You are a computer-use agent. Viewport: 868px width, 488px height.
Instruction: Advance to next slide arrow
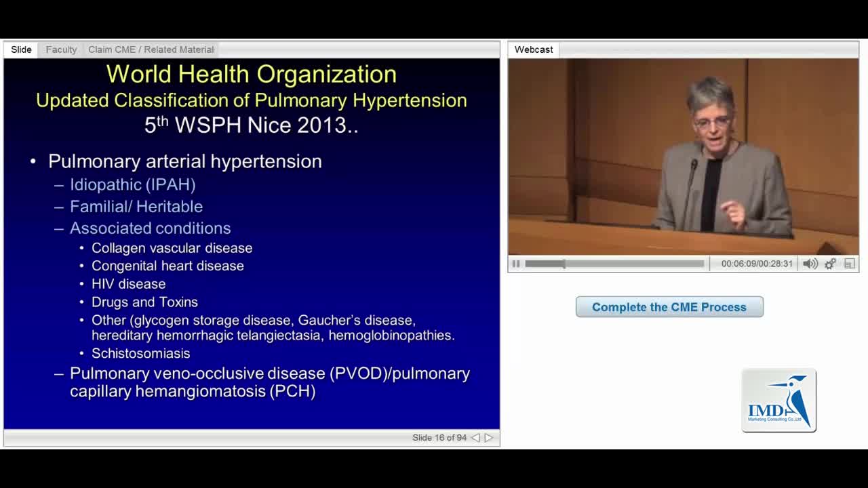pos(488,438)
